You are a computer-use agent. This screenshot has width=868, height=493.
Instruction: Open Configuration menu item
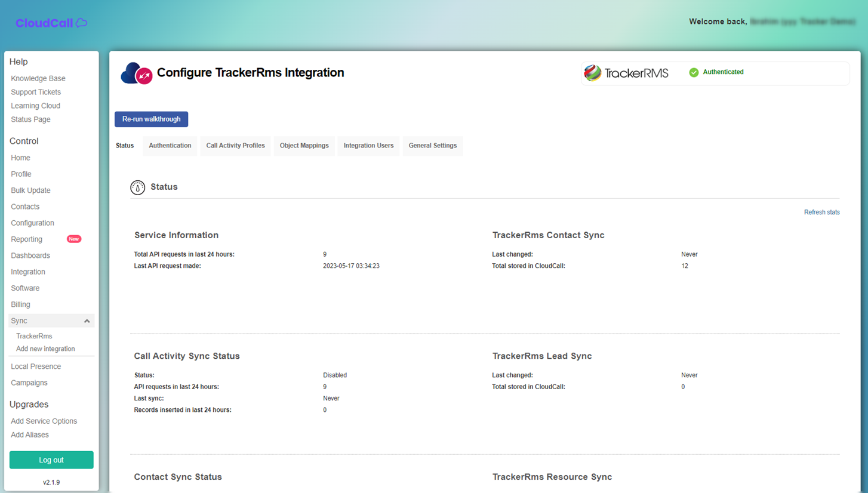[x=32, y=223]
